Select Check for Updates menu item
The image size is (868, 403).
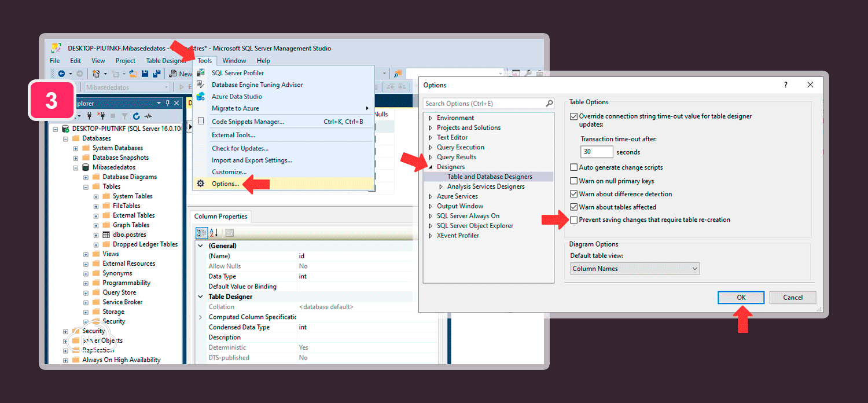pos(284,149)
